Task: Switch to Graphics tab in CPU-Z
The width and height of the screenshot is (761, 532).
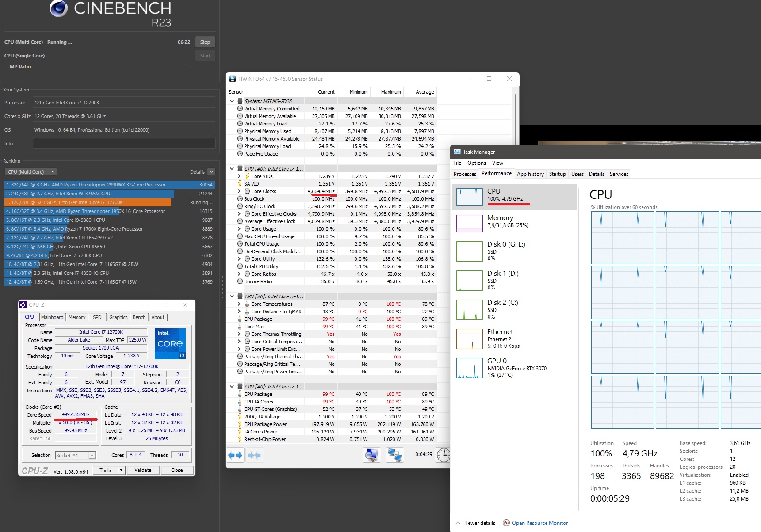Action: [119, 317]
